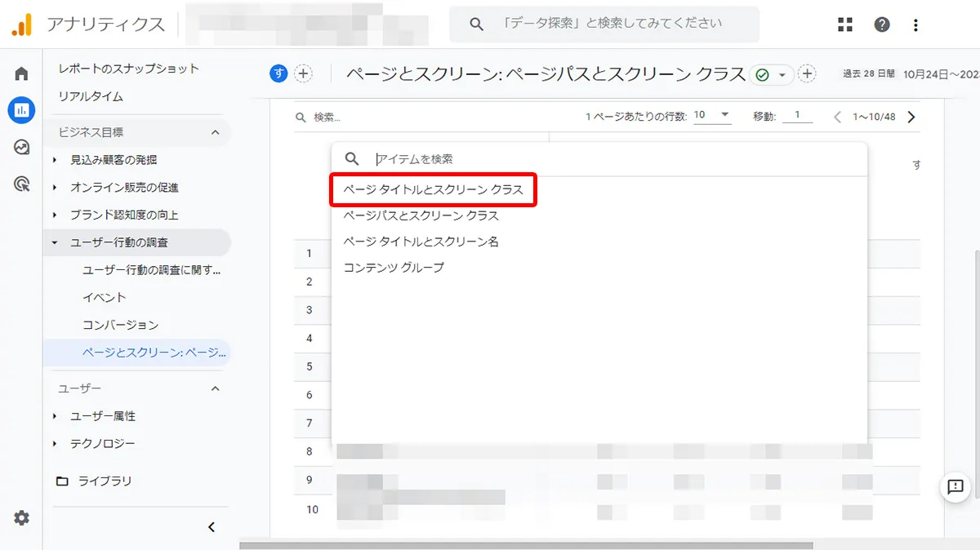
Task: Collapse the sidebar using the chevron
Action: coord(212,526)
